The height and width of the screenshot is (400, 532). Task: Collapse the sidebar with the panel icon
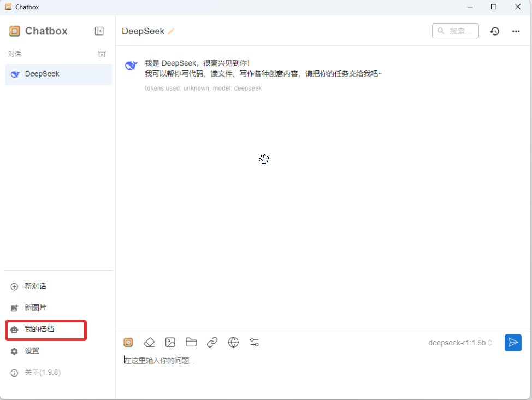99,31
